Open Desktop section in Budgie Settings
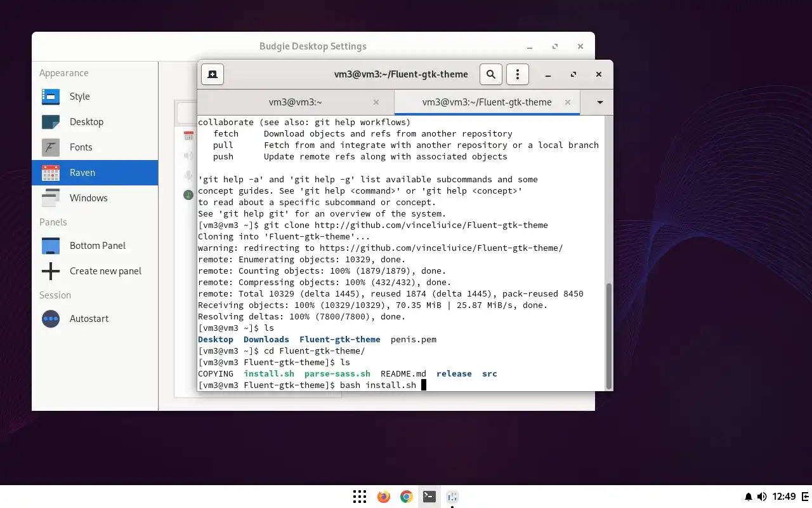This screenshot has height=508, width=812. pyautogui.click(x=95, y=122)
